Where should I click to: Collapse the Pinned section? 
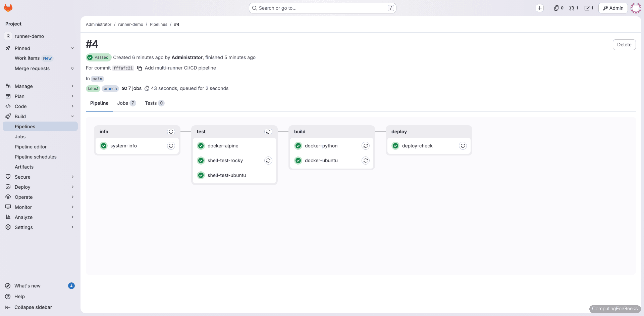[x=72, y=48]
